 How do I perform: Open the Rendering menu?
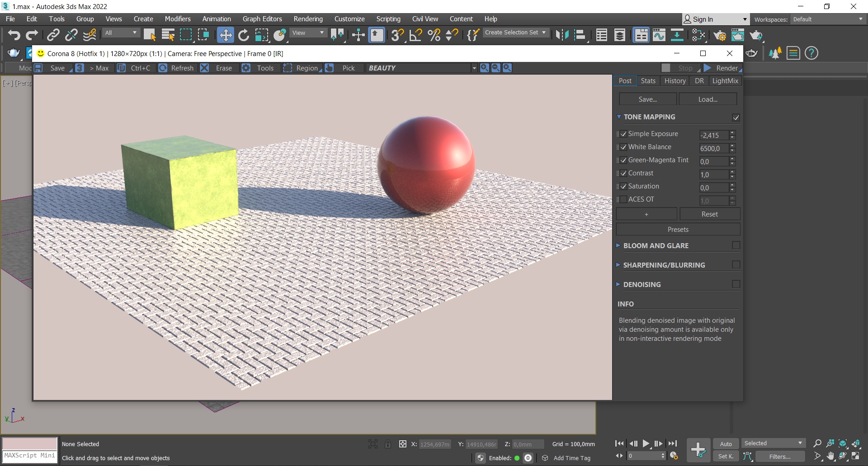point(308,19)
